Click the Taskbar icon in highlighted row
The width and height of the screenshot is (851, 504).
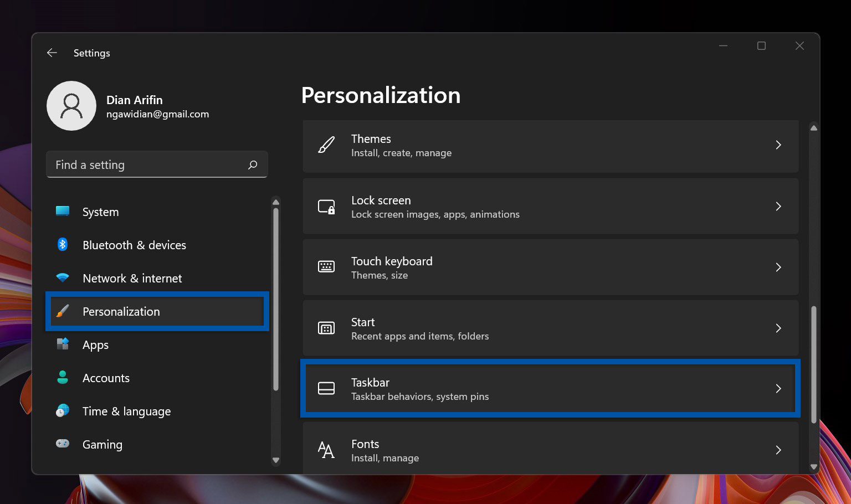327,389
